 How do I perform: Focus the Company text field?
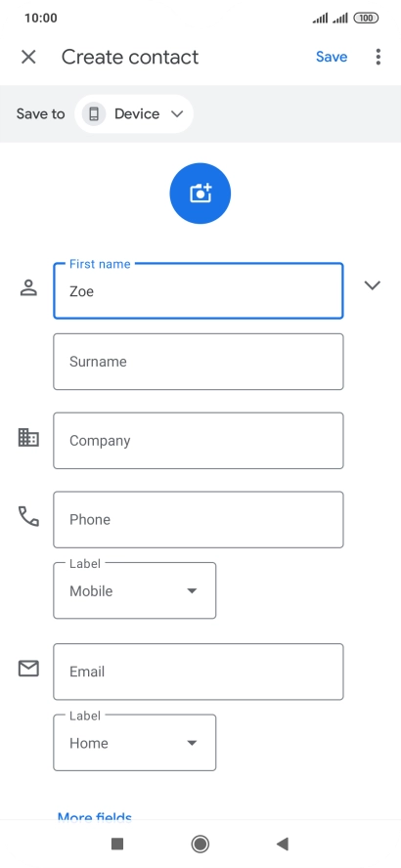click(199, 441)
